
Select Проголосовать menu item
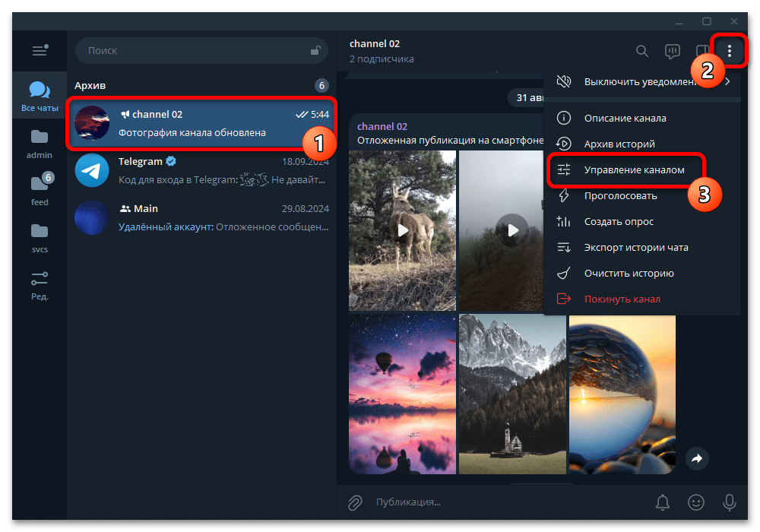coord(642,196)
